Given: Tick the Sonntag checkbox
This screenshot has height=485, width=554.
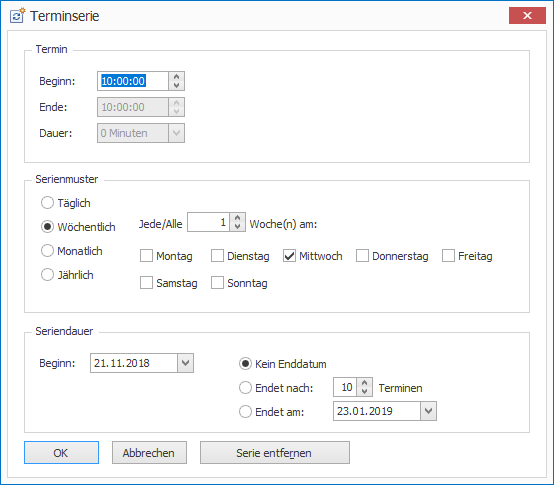Looking at the screenshot, I should [217, 283].
